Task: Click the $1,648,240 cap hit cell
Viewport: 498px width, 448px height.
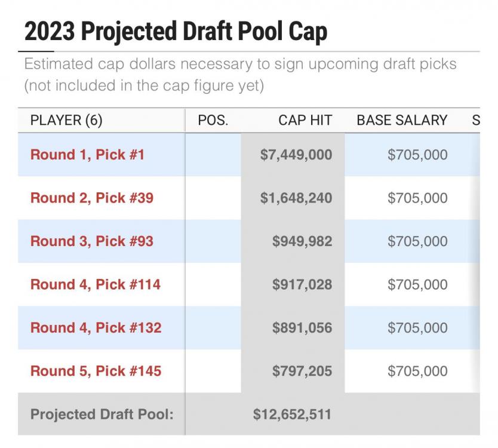Action: click(296, 198)
